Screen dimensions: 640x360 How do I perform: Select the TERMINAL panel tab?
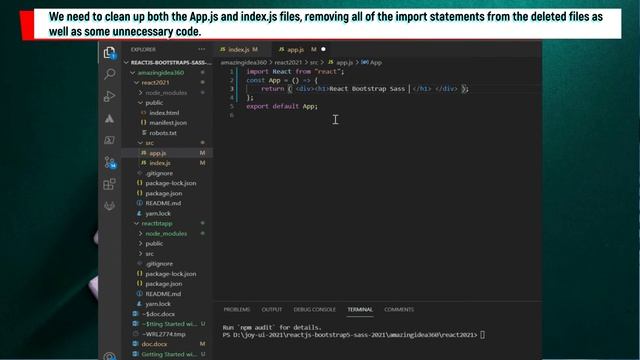[360, 309]
